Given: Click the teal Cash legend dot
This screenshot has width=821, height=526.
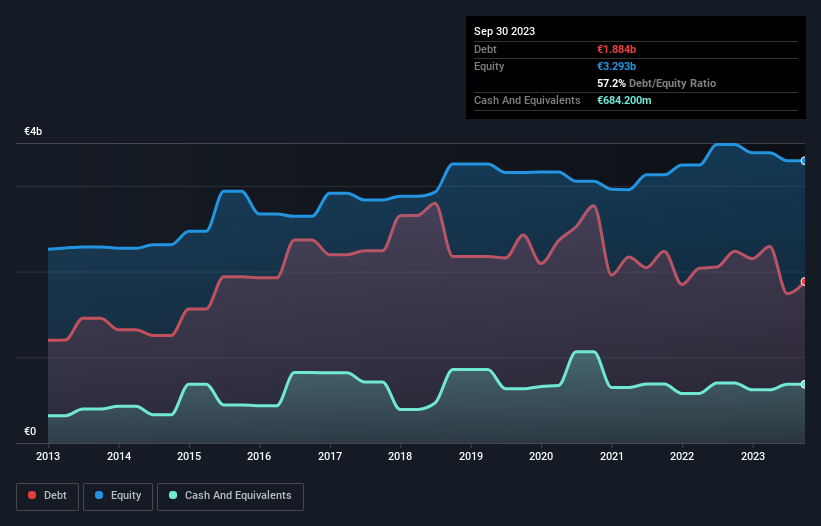Looking at the screenshot, I should [x=173, y=495].
